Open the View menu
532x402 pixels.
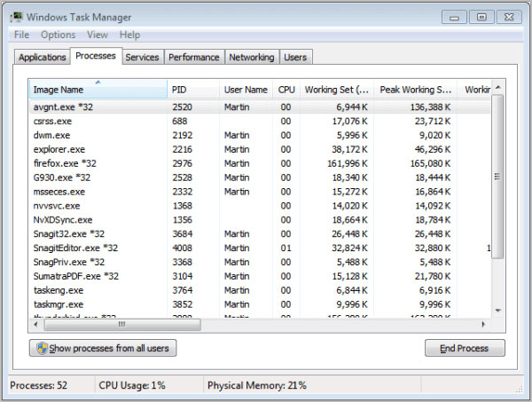pyautogui.click(x=98, y=35)
